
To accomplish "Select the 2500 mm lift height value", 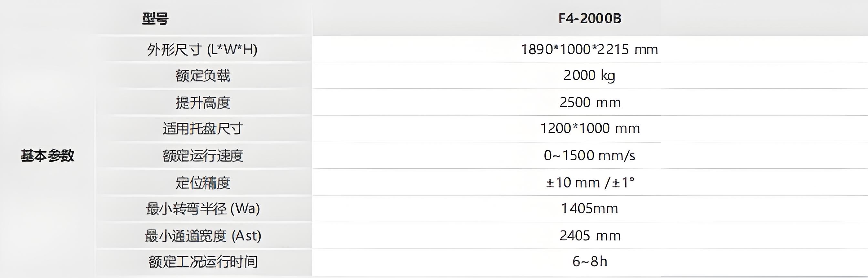I will pos(590,102).
